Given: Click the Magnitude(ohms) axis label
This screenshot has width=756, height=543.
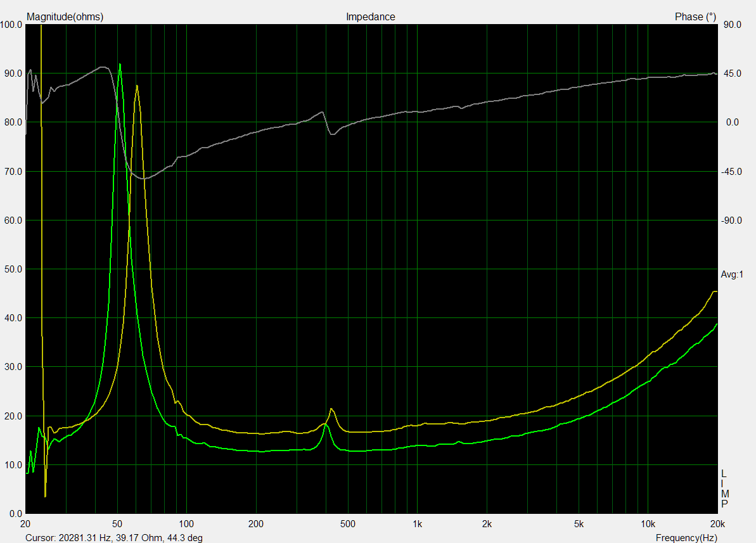Looking at the screenshot, I should pos(65,17).
